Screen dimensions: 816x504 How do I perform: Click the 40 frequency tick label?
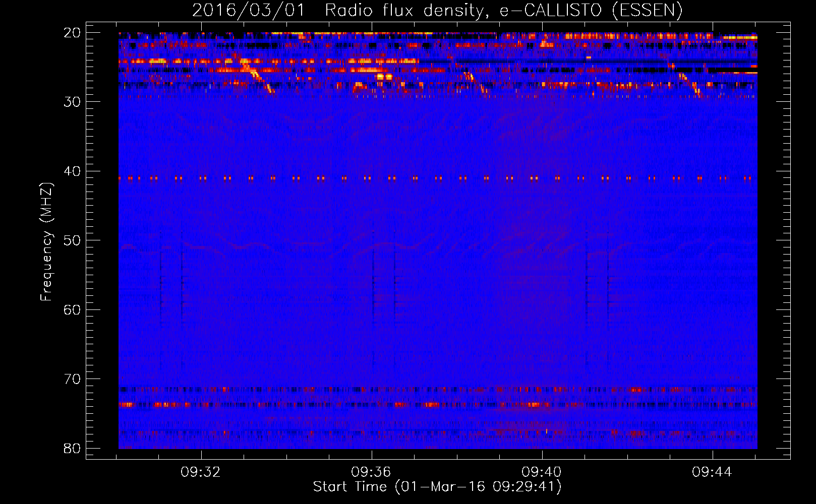pos(72,171)
